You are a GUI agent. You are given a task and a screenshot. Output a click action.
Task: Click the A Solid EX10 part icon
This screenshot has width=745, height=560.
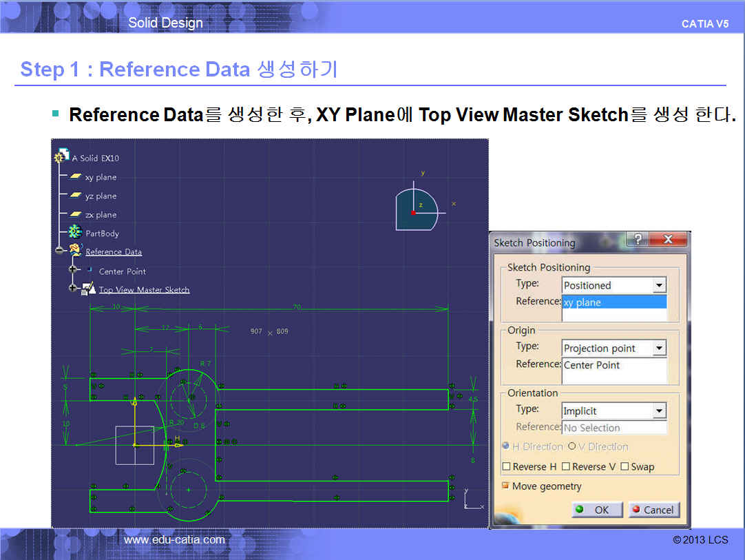(x=62, y=156)
